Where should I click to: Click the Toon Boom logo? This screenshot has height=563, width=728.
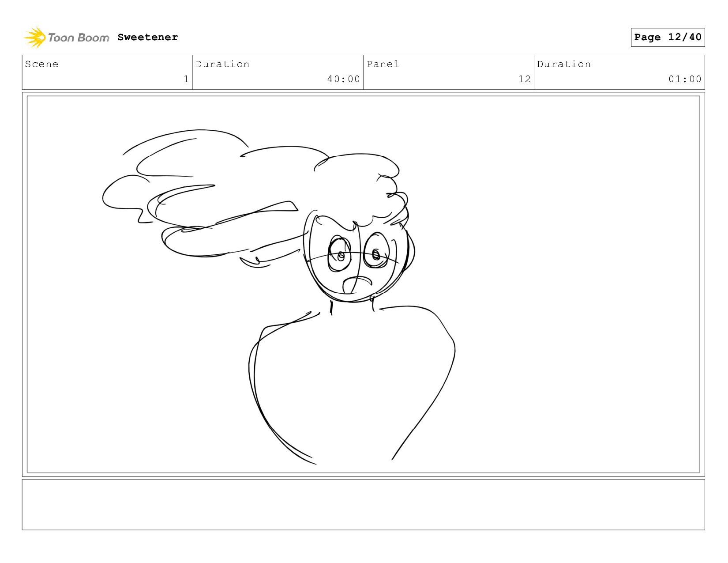click(x=67, y=38)
